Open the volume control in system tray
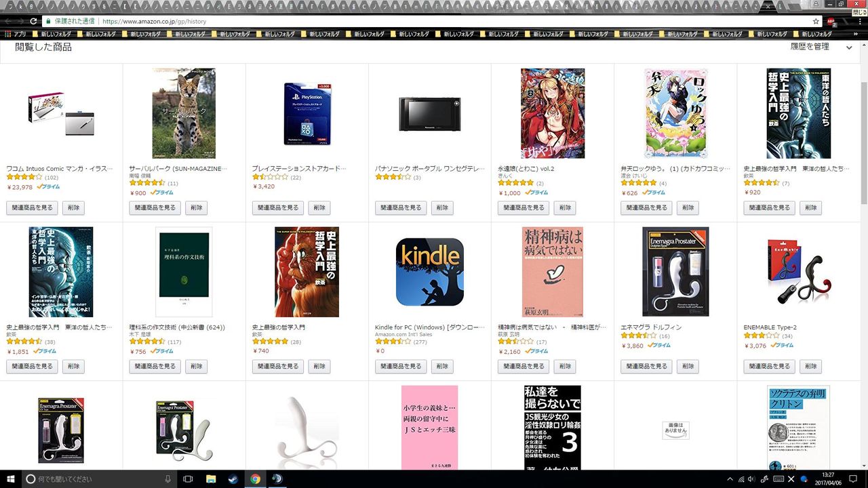Image resolution: width=868 pixels, height=488 pixels. [x=752, y=479]
